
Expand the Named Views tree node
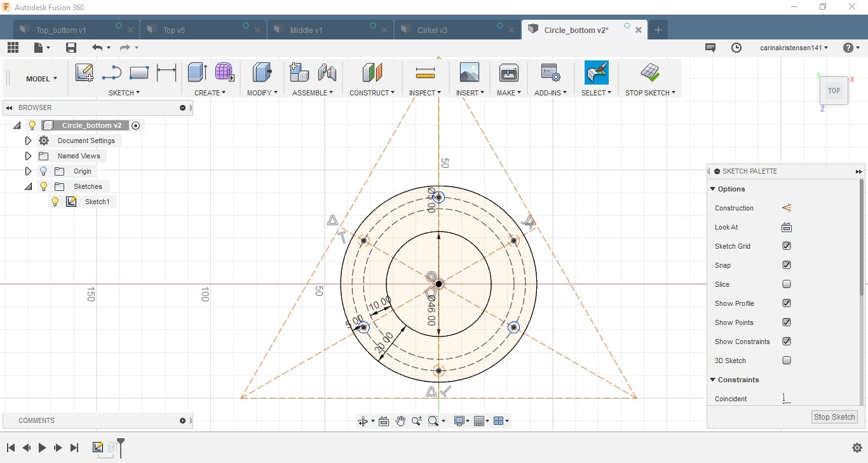click(x=28, y=156)
